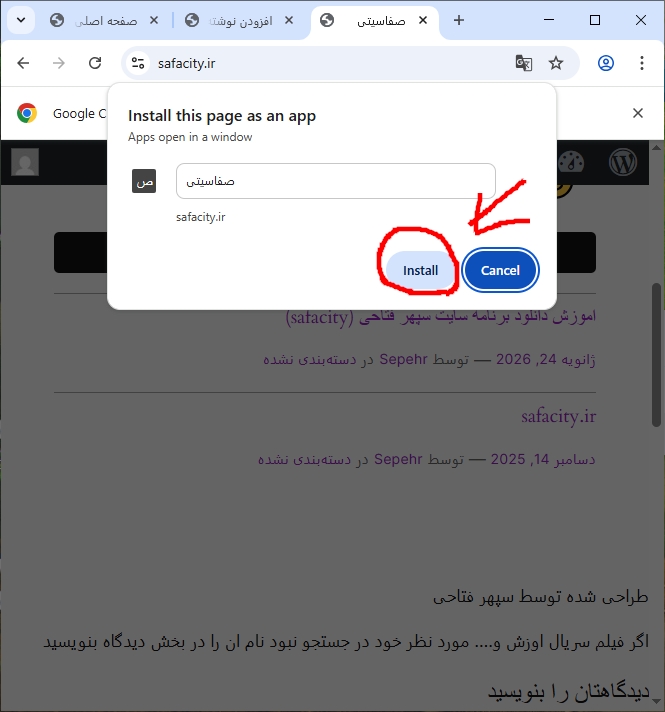Switch to the صفحه اصلی tab

[104, 21]
